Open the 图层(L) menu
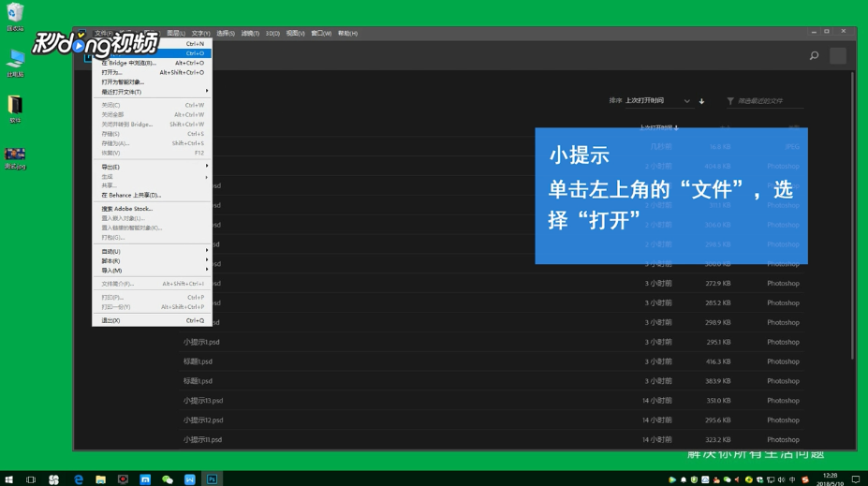The width and height of the screenshot is (868, 486). (176, 33)
